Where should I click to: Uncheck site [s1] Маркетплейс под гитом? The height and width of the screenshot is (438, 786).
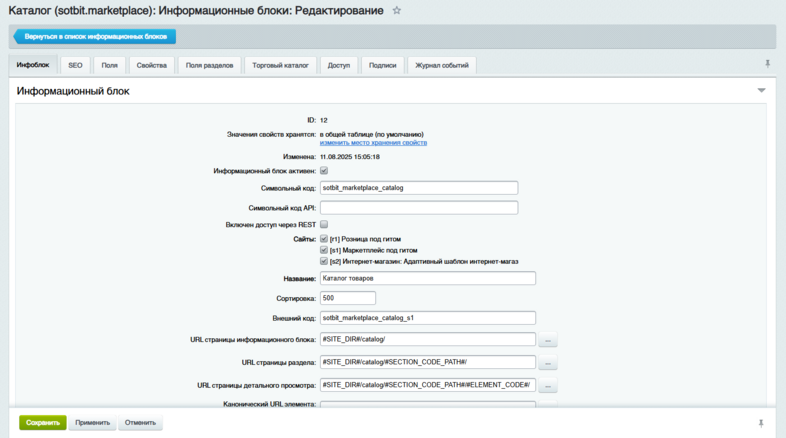click(324, 250)
